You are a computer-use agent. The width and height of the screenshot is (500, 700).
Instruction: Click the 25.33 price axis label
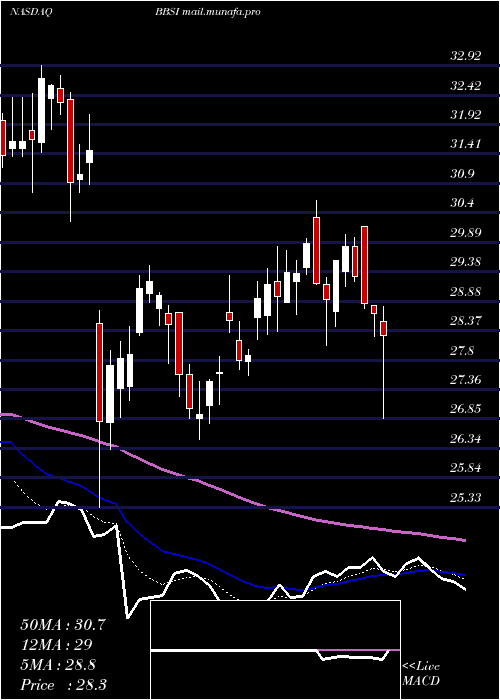click(466, 497)
